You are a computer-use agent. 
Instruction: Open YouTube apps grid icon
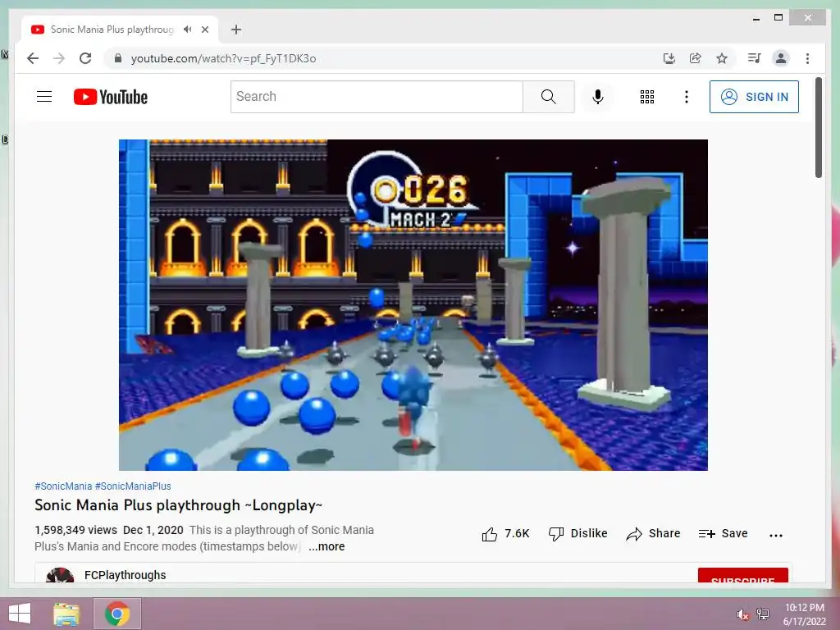[x=646, y=97]
